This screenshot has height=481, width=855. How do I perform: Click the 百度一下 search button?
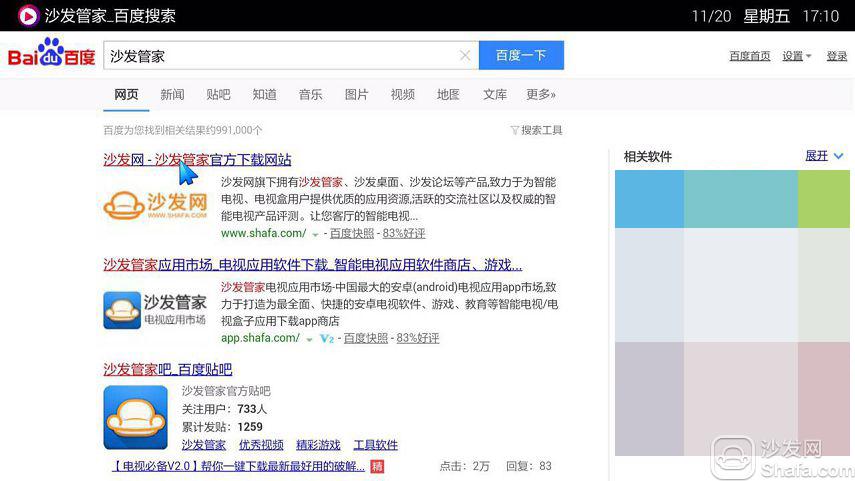pos(521,55)
